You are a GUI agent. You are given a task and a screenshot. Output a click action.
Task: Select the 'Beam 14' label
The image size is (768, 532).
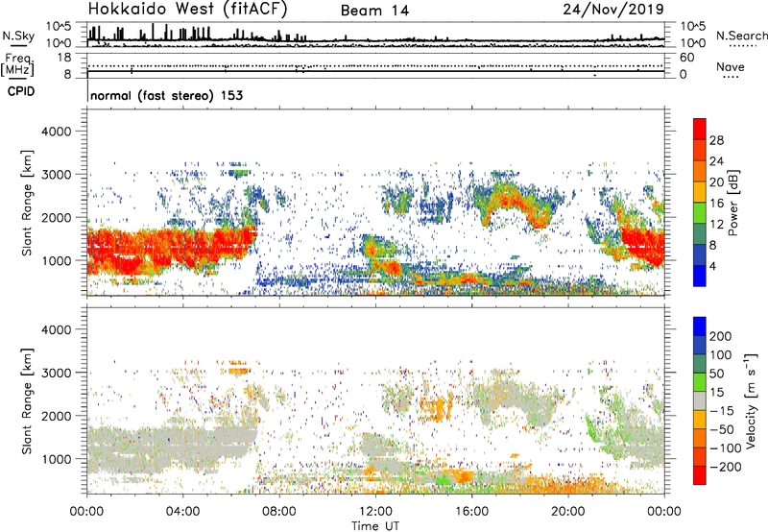click(374, 11)
